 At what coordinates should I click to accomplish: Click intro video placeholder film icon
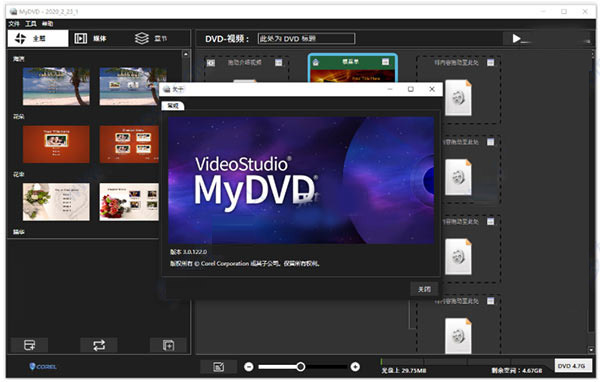pyautogui.click(x=211, y=63)
